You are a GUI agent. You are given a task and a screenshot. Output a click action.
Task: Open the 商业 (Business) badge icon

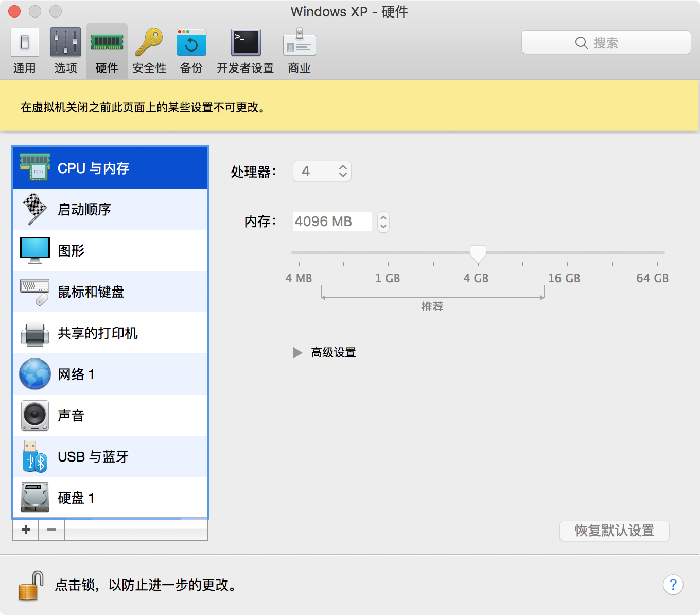click(300, 50)
